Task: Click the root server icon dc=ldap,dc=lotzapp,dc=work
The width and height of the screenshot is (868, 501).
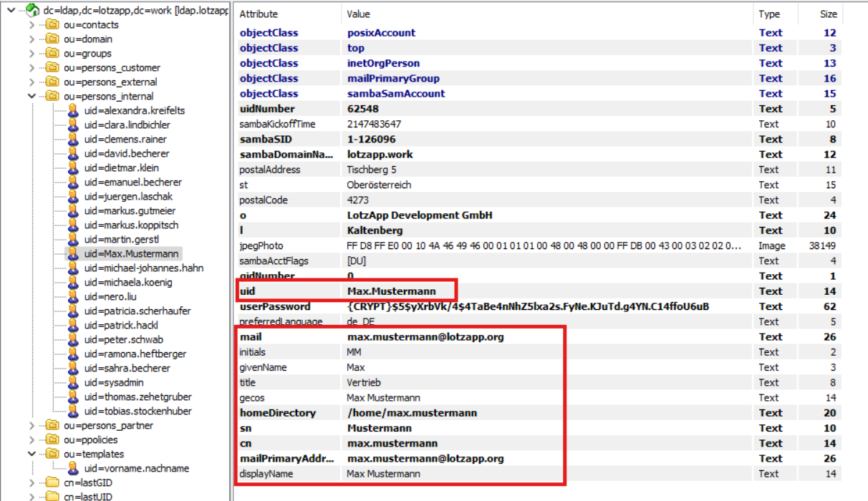Action: [x=32, y=10]
